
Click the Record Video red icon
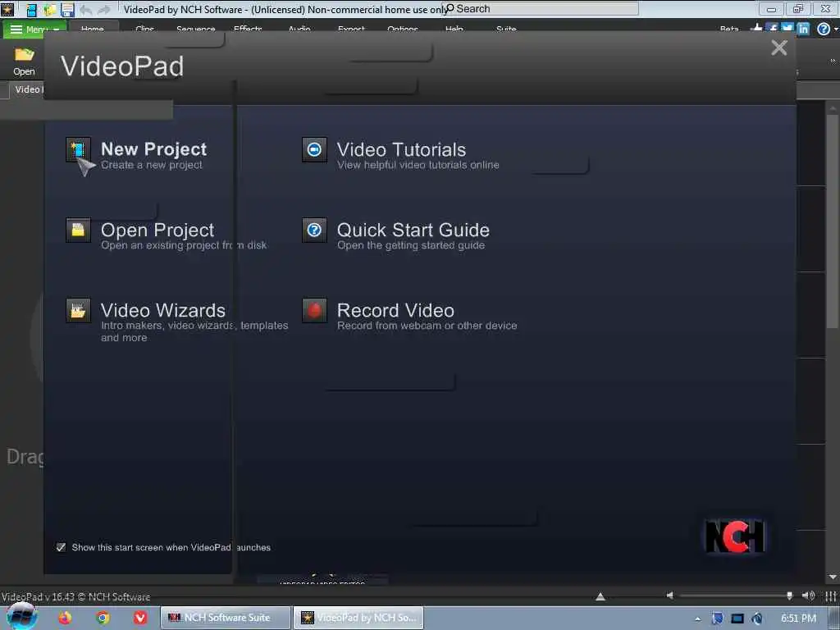pyautogui.click(x=314, y=310)
